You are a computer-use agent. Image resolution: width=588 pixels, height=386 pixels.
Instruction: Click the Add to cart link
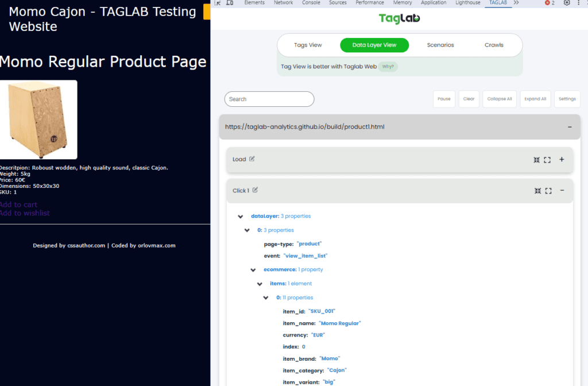[x=19, y=205]
